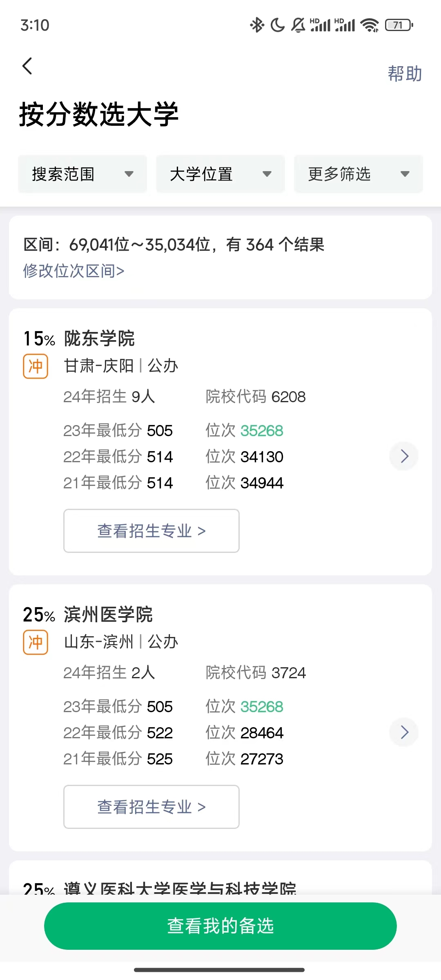Open 陇东学院 details chevron arrow
This screenshot has height=980, width=441.
[404, 456]
